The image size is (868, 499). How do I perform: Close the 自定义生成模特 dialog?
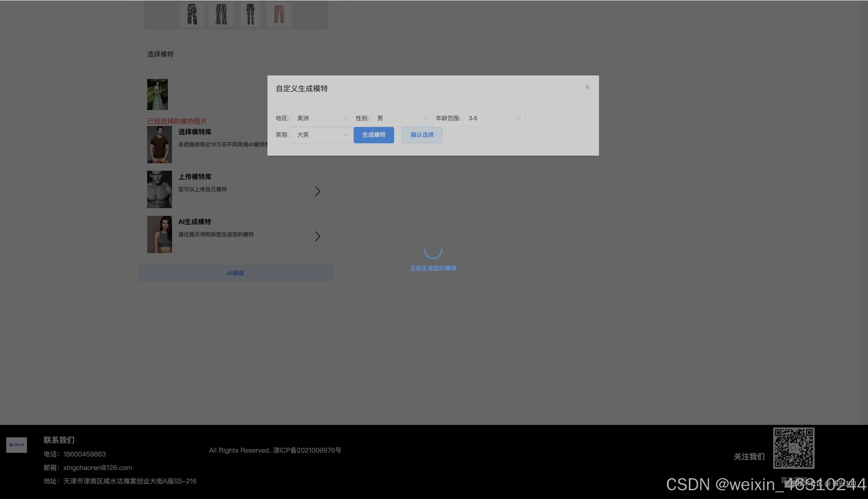587,87
